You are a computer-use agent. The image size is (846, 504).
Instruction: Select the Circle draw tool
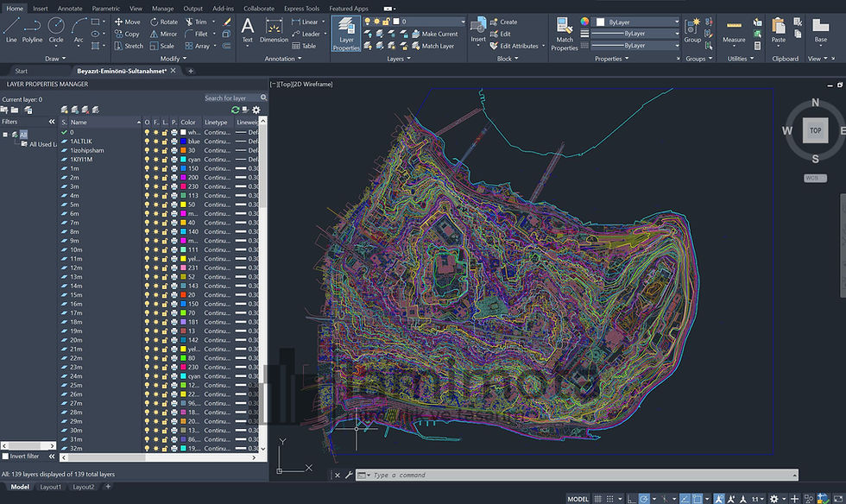(x=56, y=30)
